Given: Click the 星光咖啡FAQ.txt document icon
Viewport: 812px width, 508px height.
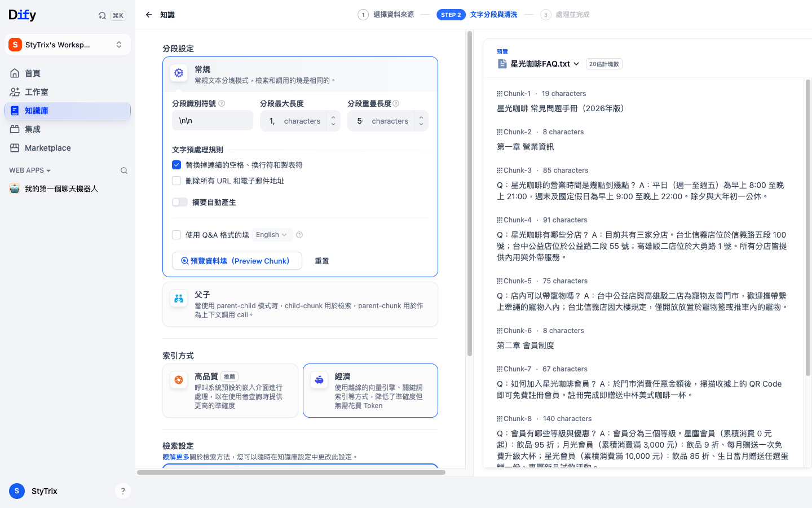Looking at the screenshot, I should point(502,64).
